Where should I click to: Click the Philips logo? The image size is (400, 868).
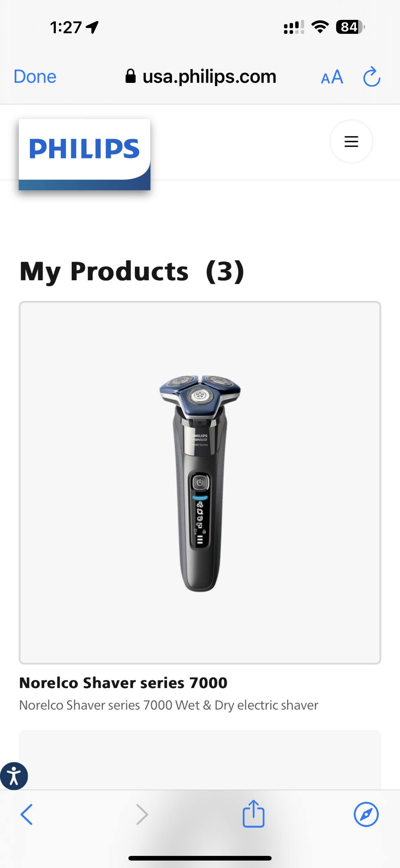pyautogui.click(x=84, y=154)
